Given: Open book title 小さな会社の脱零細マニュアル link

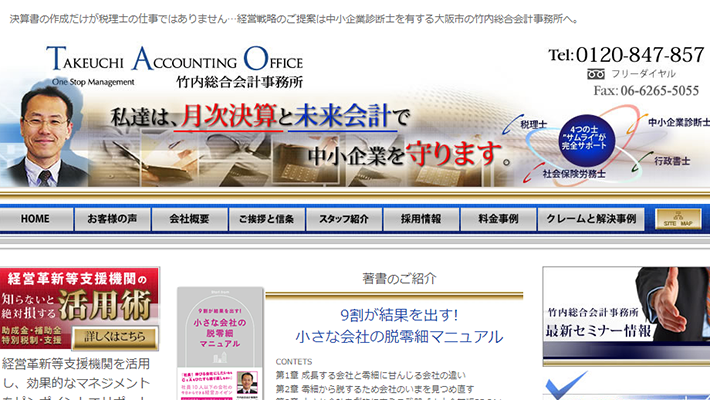Looking at the screenshot, I should click(x=399, y=337).
